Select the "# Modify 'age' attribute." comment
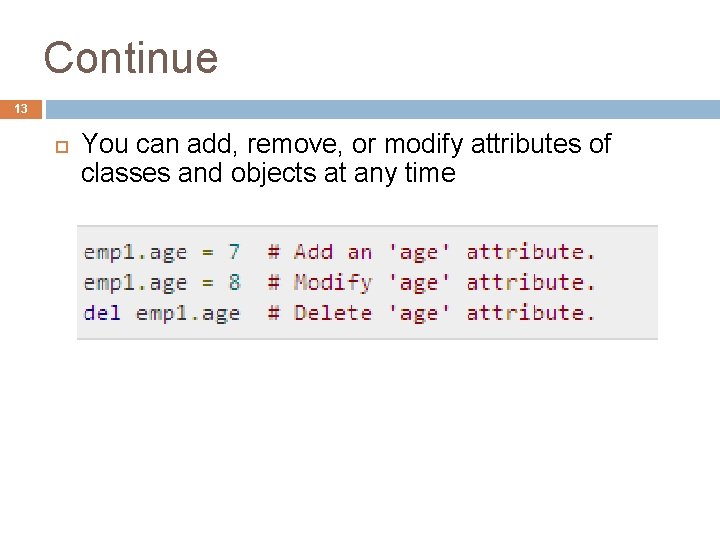Screen dimensions: 720x540 pyautogui.click(x=431, y=282)
